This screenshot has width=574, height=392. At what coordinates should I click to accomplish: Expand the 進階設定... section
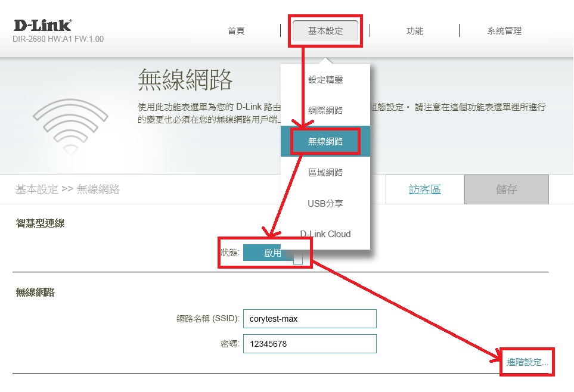coord(528,362)
